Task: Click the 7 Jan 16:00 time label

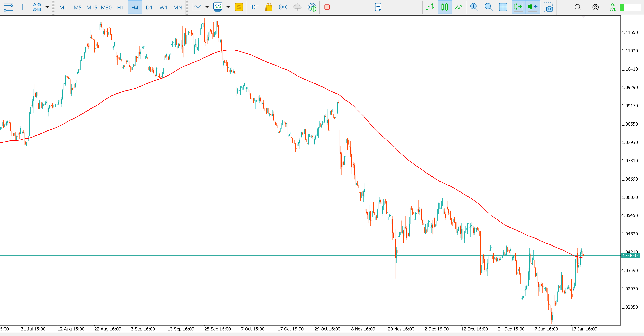Action: click(x=546, y=329)
